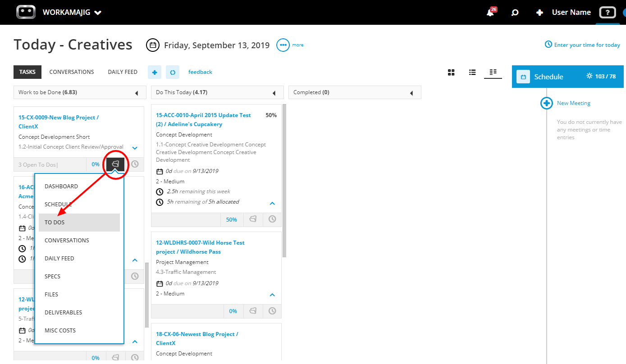
Task: Expand the Concept Development Short task details
Action: [134, 147]
